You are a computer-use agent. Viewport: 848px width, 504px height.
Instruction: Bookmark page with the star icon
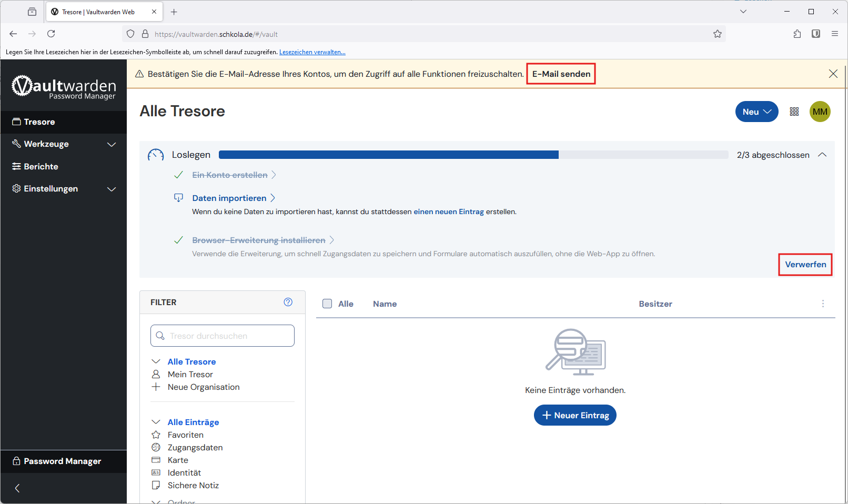point(718,34)
